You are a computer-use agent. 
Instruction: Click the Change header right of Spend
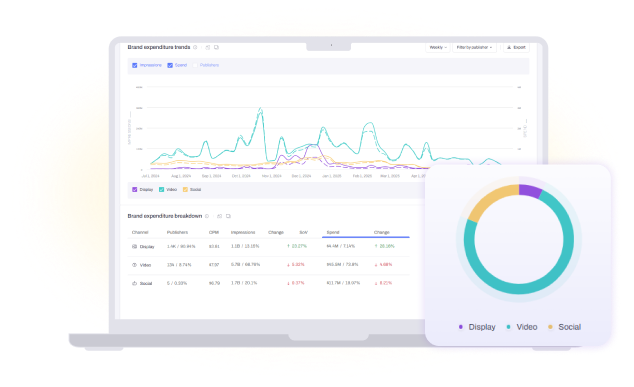(x=381, y=233)
